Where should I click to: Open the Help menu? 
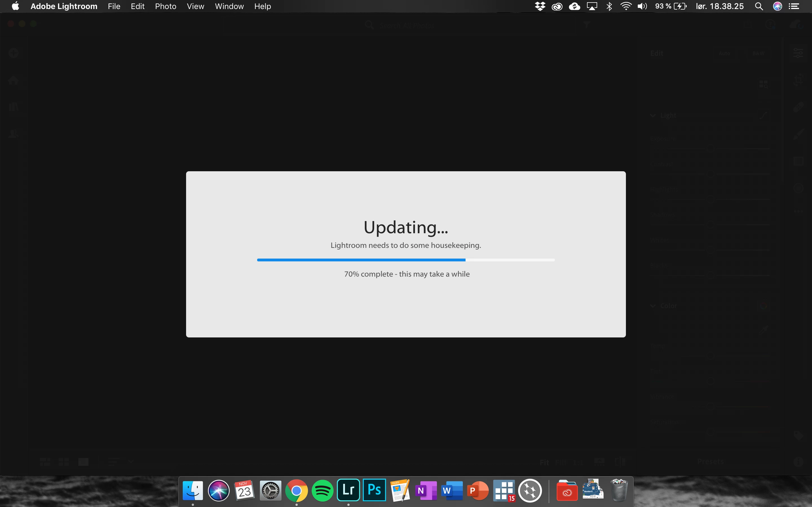(262, 6)
